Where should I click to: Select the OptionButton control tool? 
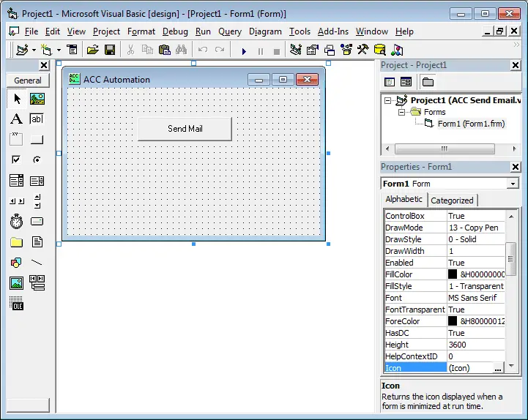tap(37, 160)
